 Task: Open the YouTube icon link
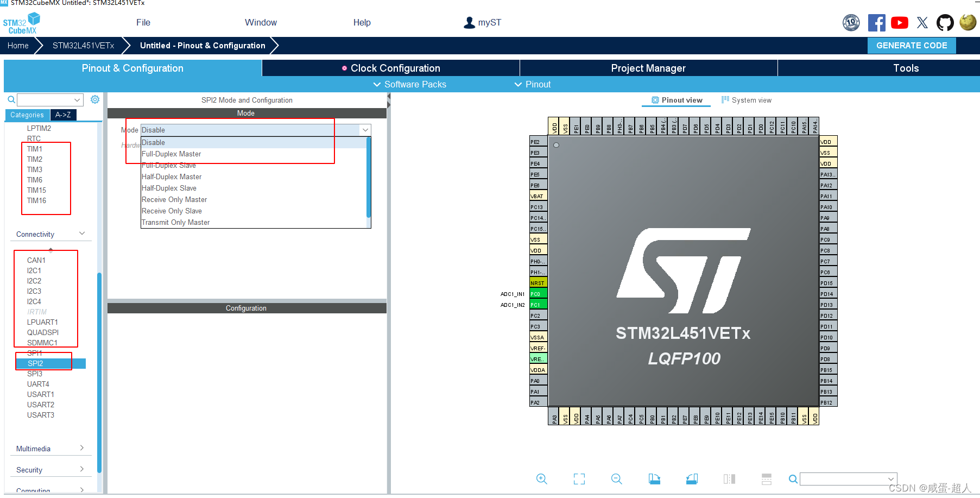click(899, 23)
